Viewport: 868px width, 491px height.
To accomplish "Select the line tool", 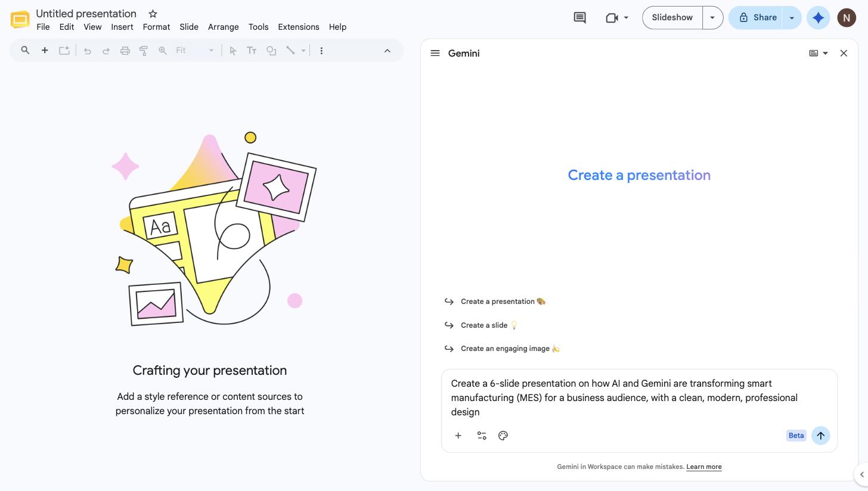I will [290, 51].
